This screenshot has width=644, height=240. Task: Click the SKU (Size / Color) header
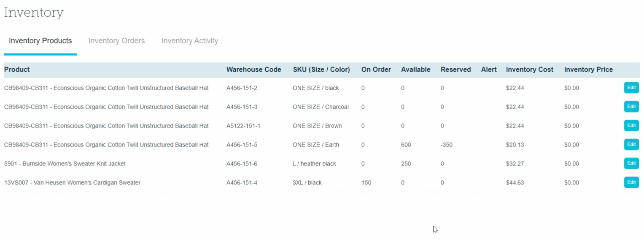click(321, 69)
